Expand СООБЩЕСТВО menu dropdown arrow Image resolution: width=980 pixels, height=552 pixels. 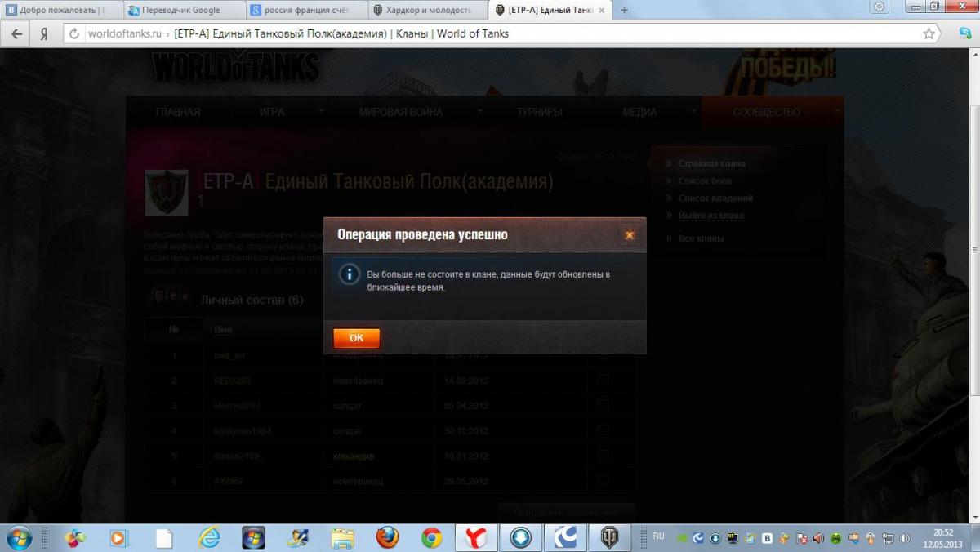(837, 109)
